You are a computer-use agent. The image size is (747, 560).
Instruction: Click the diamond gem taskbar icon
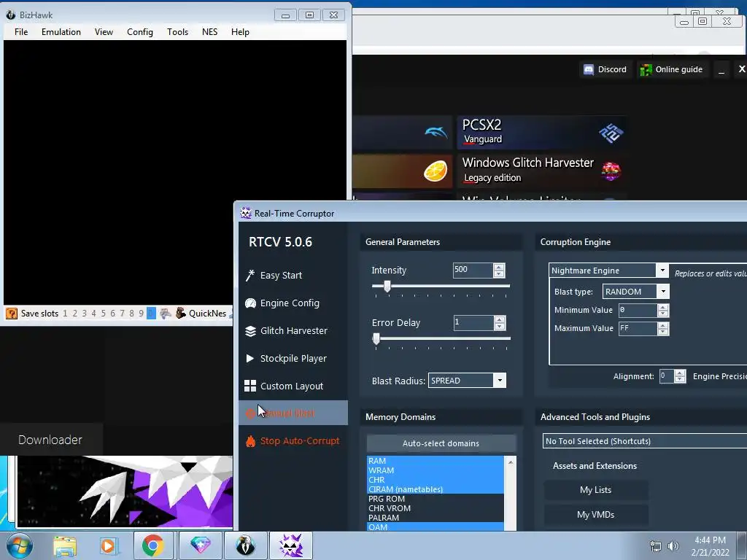tap(201, 545)
